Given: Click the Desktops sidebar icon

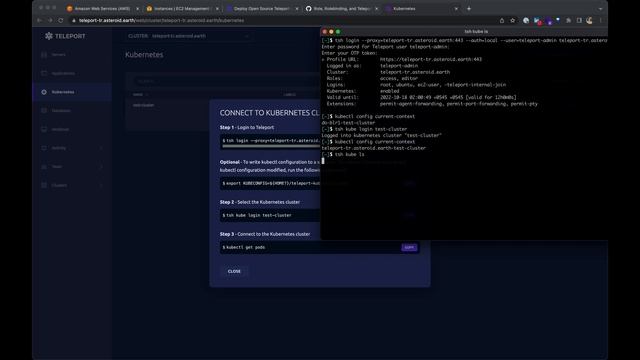Looking at the screenshot, I should point(44,129).
